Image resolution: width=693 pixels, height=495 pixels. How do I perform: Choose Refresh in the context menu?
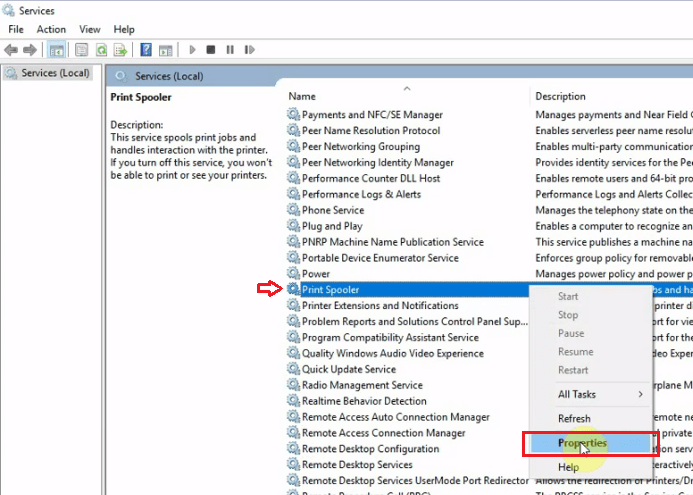[x=590, y=418]
